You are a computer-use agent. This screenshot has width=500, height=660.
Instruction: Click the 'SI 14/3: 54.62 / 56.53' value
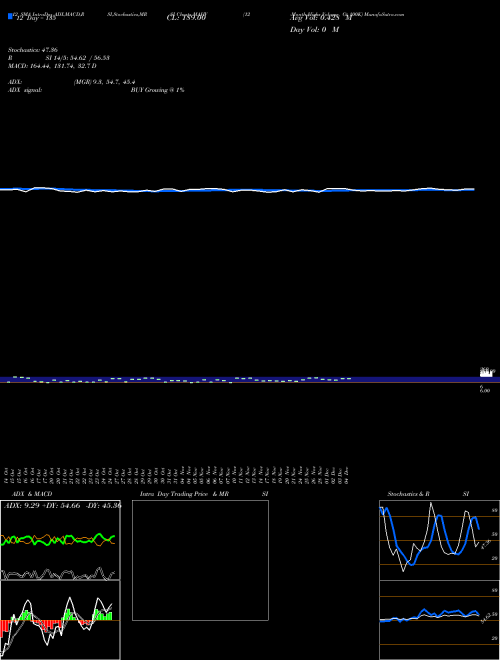click(77, 58)
